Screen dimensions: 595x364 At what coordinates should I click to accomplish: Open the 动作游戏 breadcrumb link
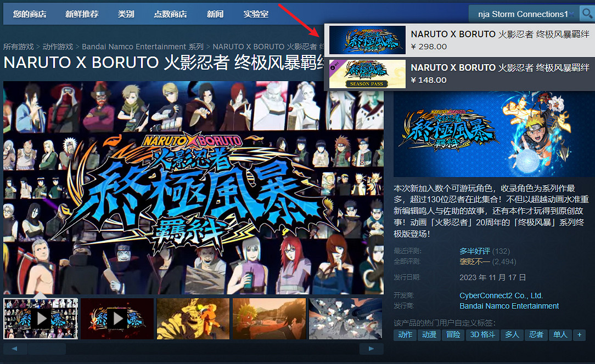(58, 47)
